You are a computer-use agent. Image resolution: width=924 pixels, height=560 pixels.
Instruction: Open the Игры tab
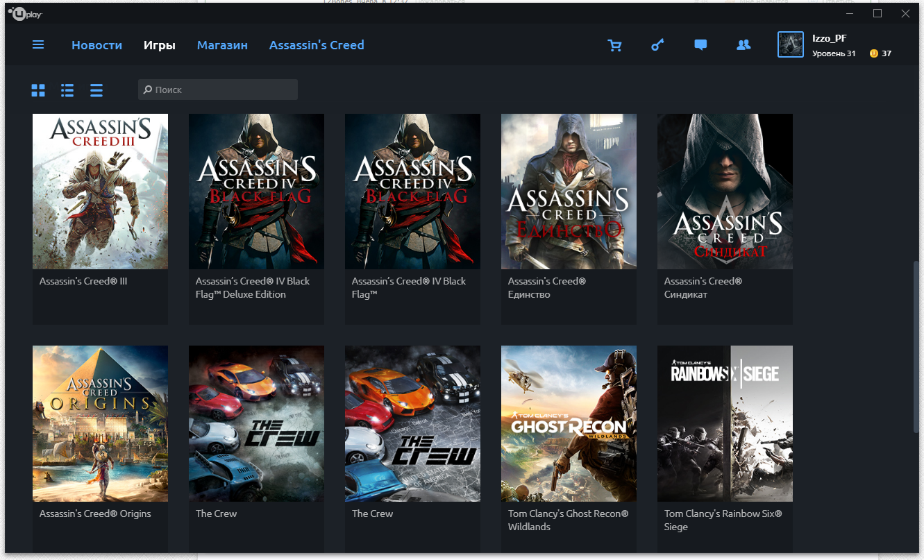point(160,45)
